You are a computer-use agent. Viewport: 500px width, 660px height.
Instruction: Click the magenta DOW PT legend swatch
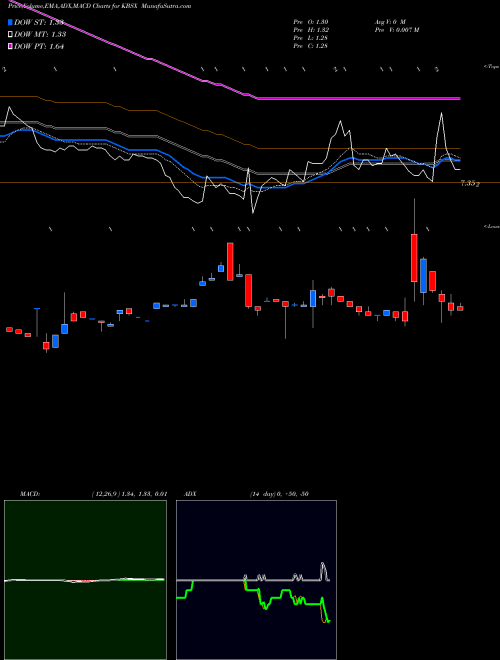10,46
